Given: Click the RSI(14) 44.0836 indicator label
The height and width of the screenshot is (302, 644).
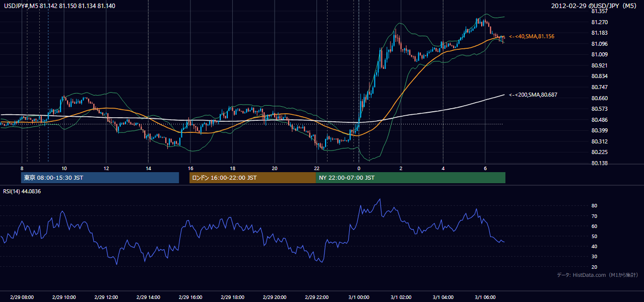Looking at the screenshot, I should [x=22, y=191].
